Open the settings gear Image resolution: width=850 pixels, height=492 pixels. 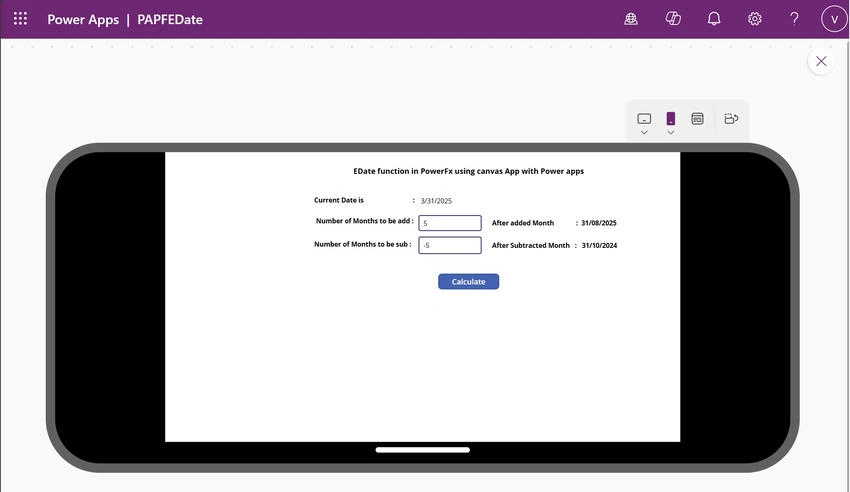755,19
